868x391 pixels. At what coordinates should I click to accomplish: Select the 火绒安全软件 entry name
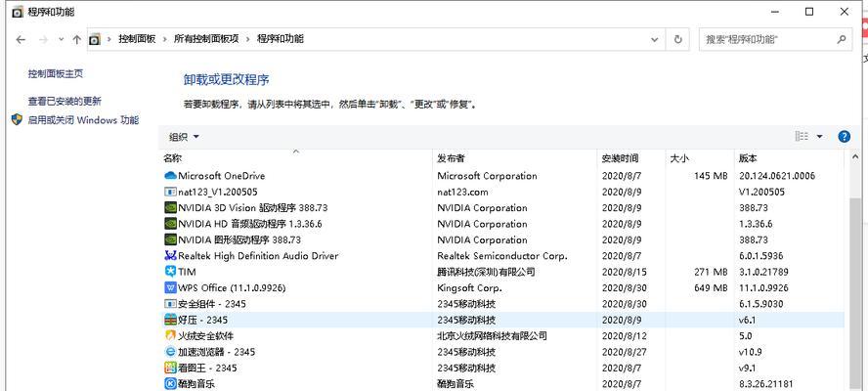tap(206, 336)
